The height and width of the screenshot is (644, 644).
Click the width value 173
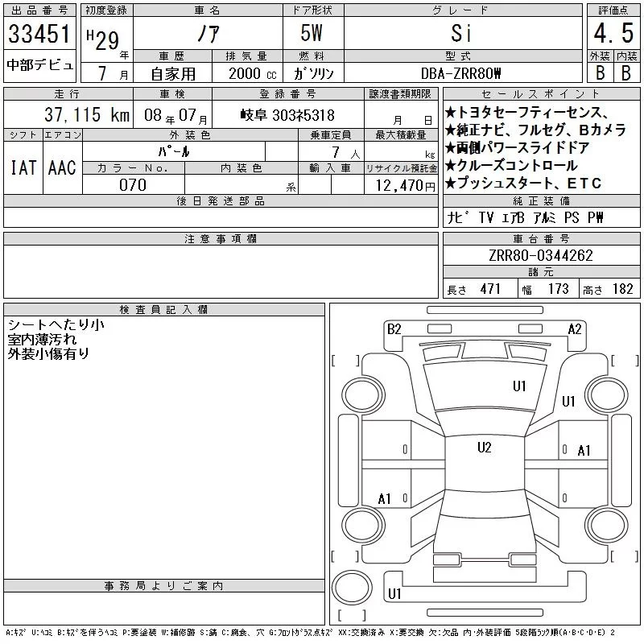(558, 289)
